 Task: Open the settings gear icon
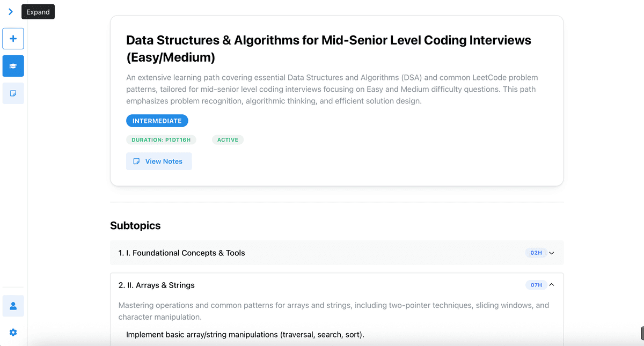click(x=13, y=333)
